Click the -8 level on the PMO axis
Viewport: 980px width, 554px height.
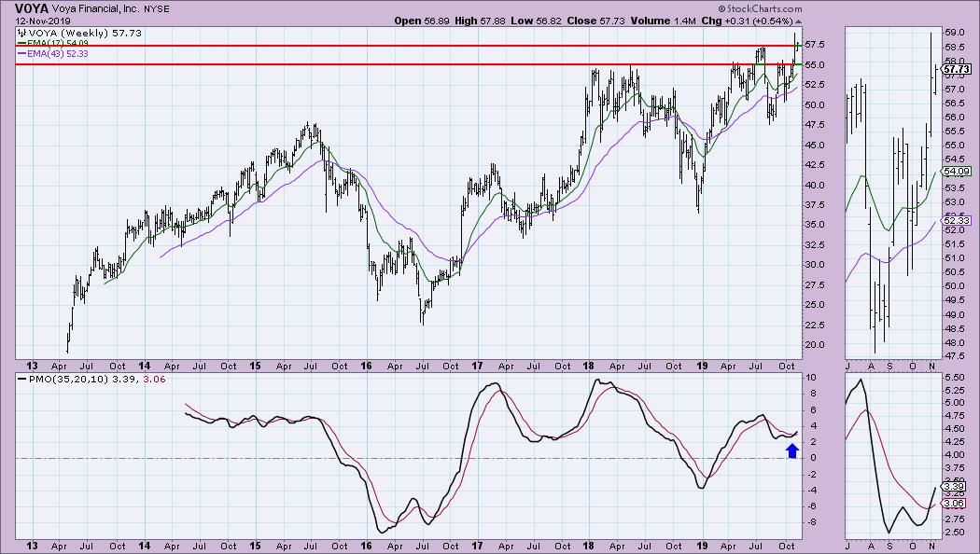(810, 522)
